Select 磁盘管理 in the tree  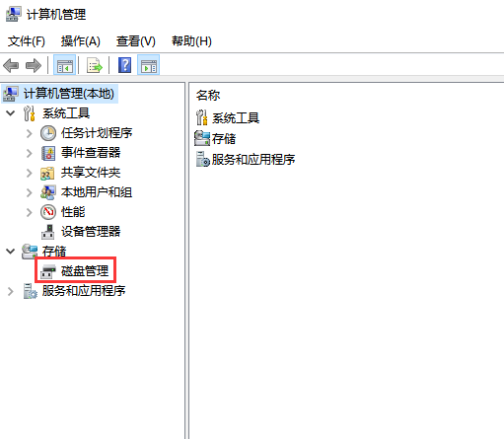point(85,271)
